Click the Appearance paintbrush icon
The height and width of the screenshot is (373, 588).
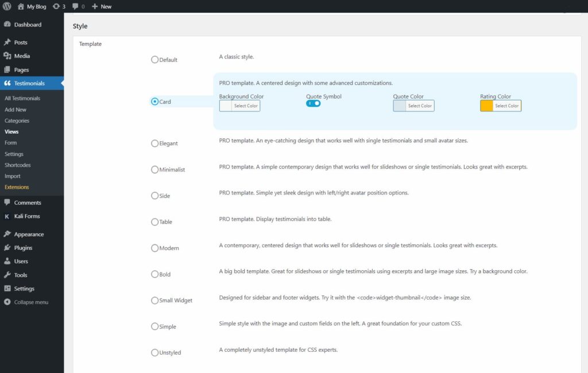coord(7,234)
